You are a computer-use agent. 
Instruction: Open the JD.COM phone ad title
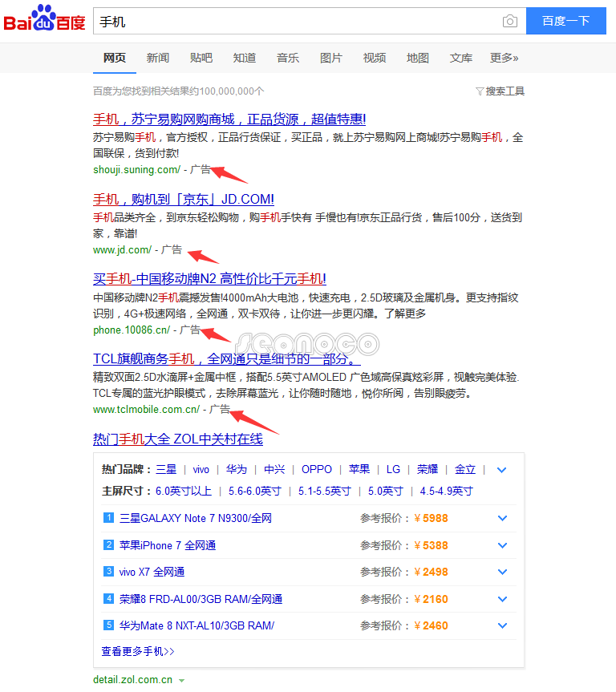(184, 199)
